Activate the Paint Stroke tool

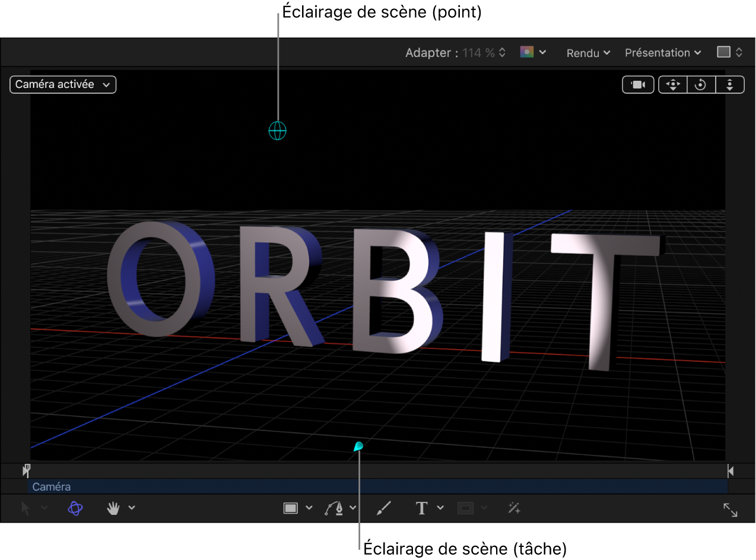[x=383, y=508]
